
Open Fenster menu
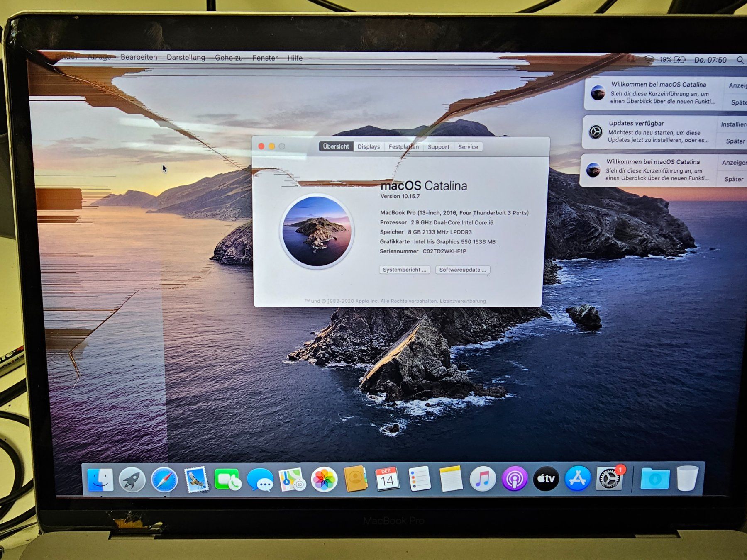[265, 58]
